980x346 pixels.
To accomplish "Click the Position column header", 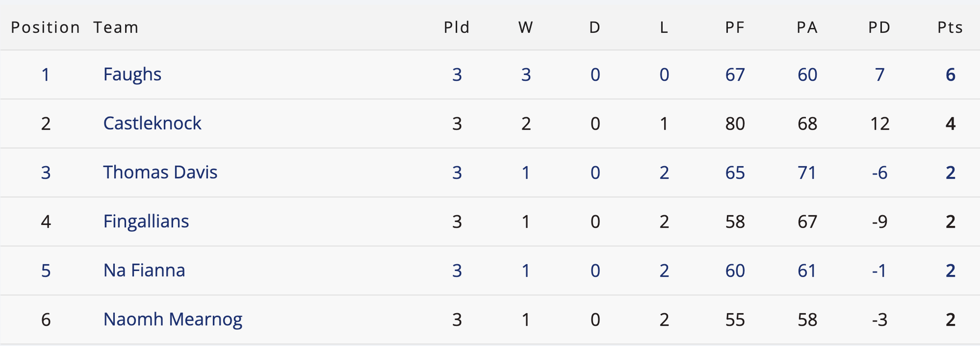I will [x=45, y=27].
